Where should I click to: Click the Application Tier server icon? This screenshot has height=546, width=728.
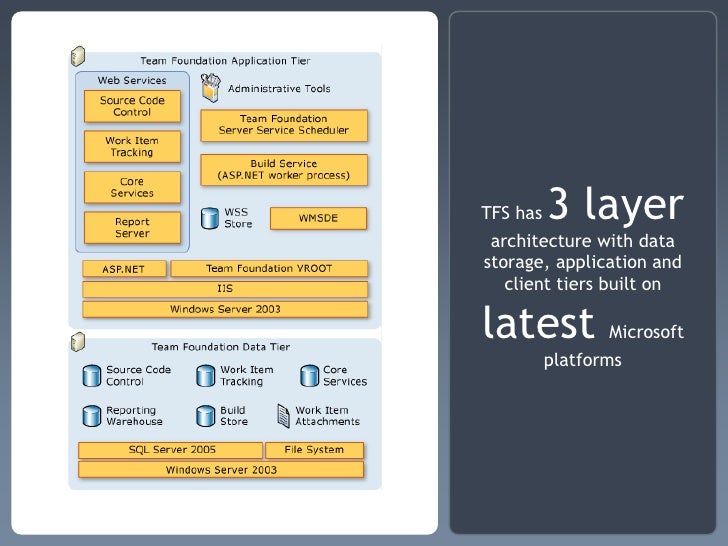pyautogui.click(x=78, y=57)
